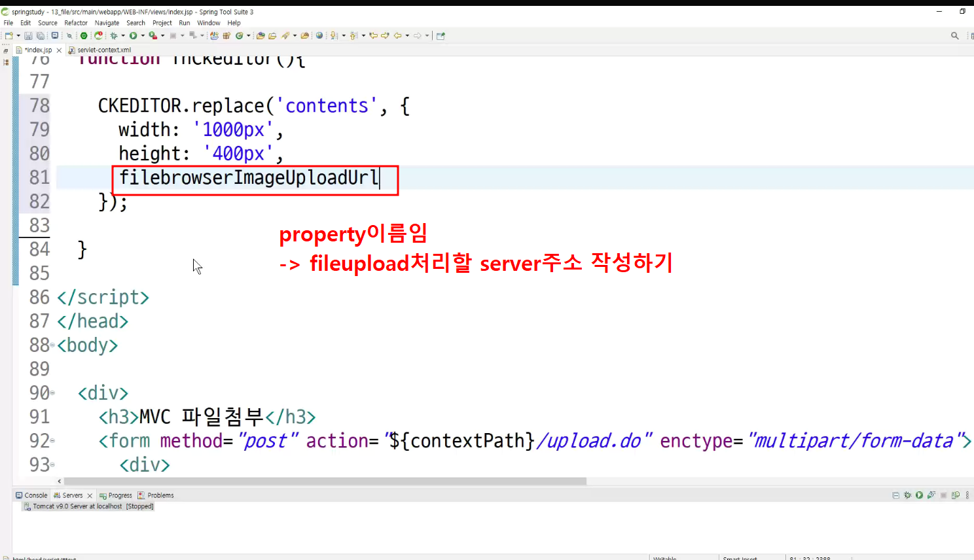
Task: Expand the Debug configurations dropdown arrow
Action: [123, 36]
